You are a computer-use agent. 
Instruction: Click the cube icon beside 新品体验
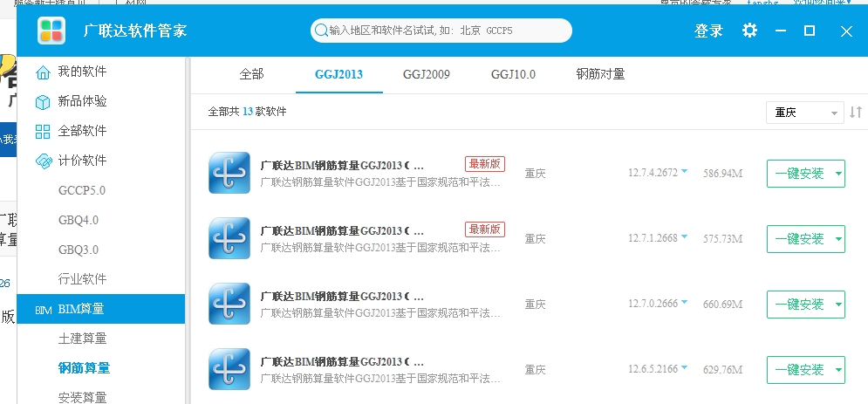[x=43, y=102]
